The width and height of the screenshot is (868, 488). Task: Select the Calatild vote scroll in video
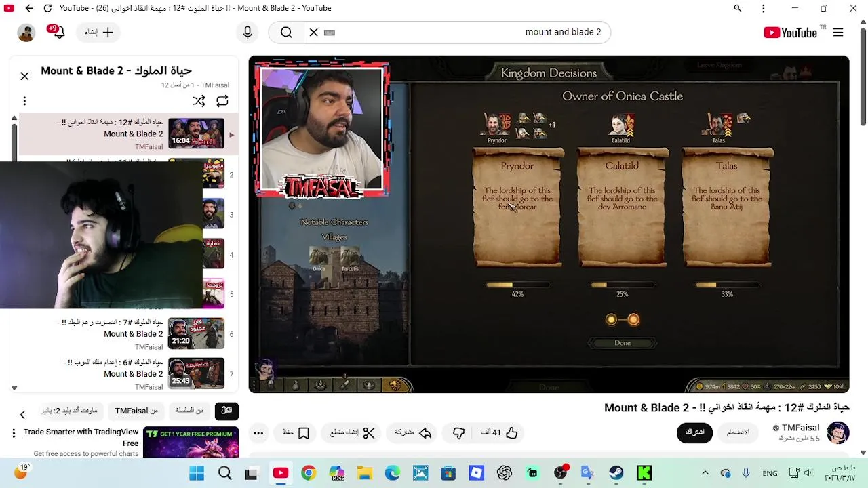coord(622,207)
